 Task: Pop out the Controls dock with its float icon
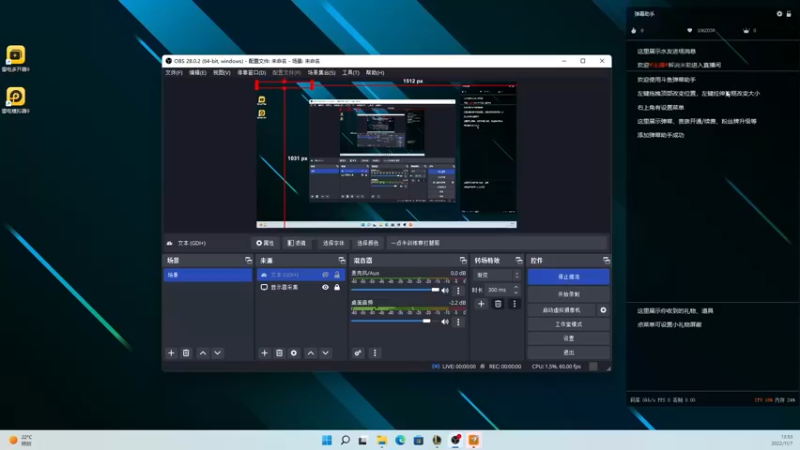[606, 261]
